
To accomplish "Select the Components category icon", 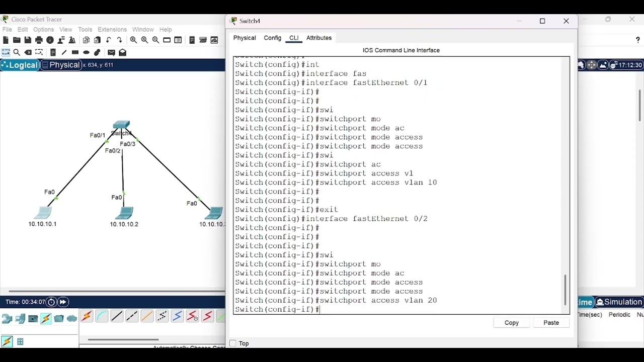I will [33, 318].
